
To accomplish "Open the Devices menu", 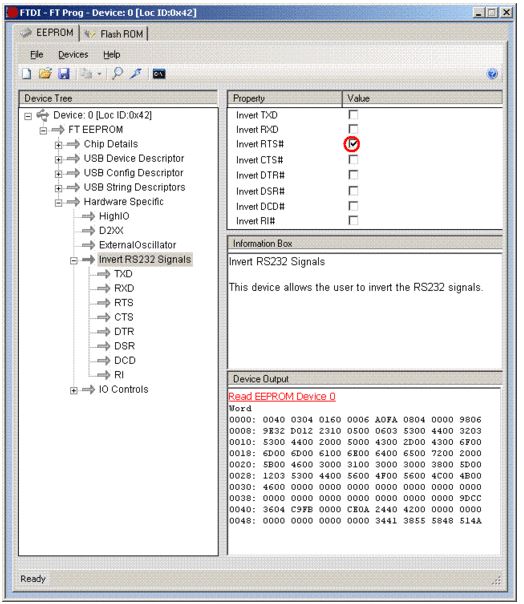I will pos(73,55).
